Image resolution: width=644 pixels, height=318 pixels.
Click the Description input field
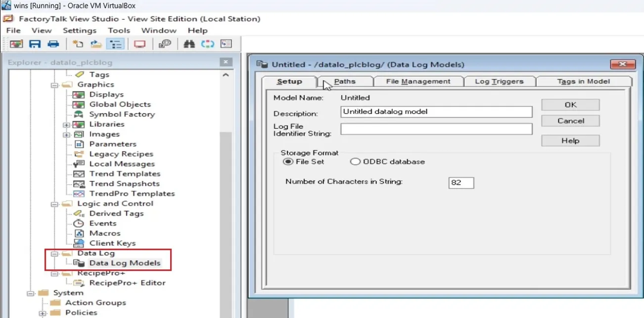tap(436, 112)
